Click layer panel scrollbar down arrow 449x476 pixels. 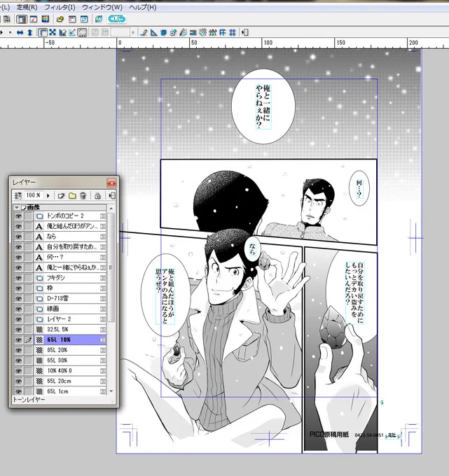[x=111, y=391]
